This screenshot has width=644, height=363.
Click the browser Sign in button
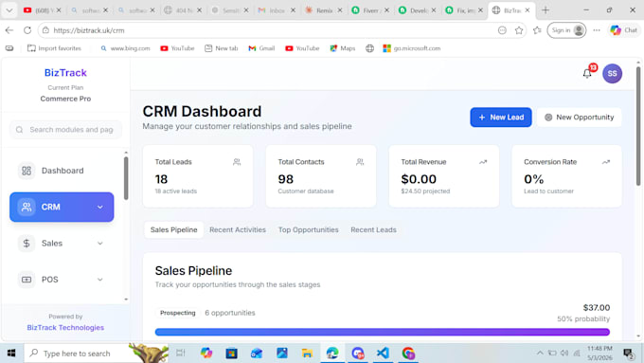(566, 30)
